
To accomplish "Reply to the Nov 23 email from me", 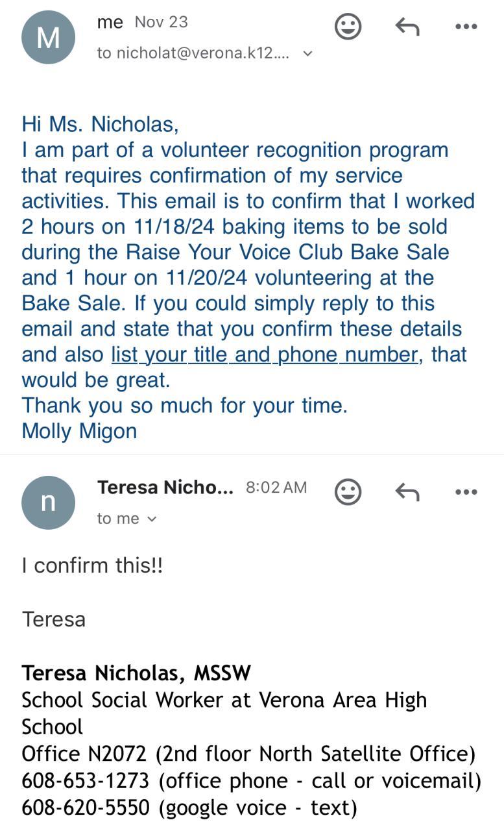I will [407, 27].
